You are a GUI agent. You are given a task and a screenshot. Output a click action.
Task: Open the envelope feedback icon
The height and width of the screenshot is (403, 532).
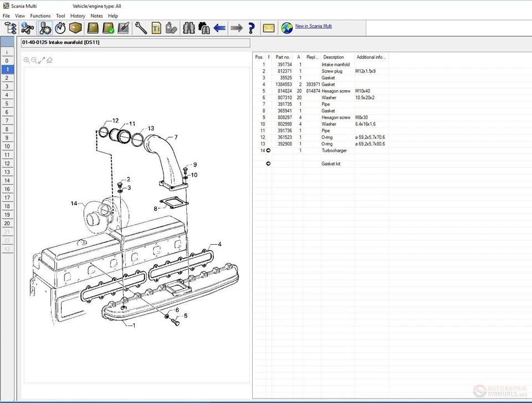pos(269,28)
